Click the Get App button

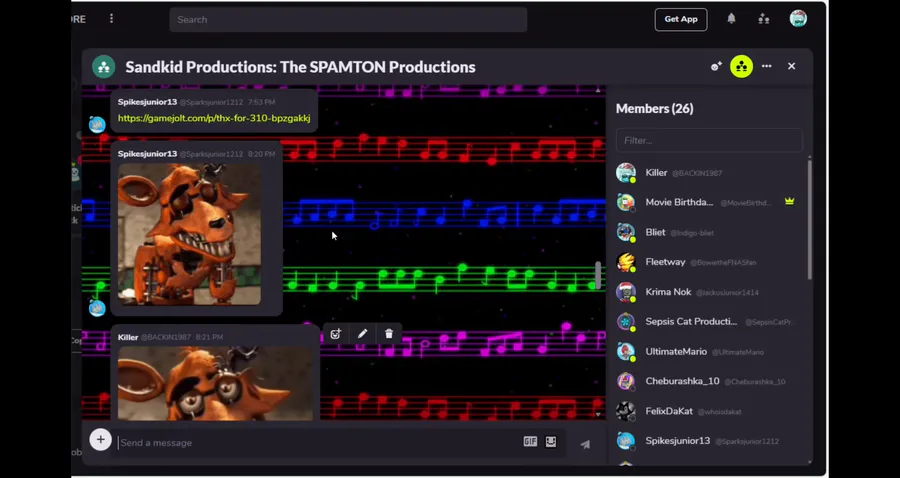[681, 20]
